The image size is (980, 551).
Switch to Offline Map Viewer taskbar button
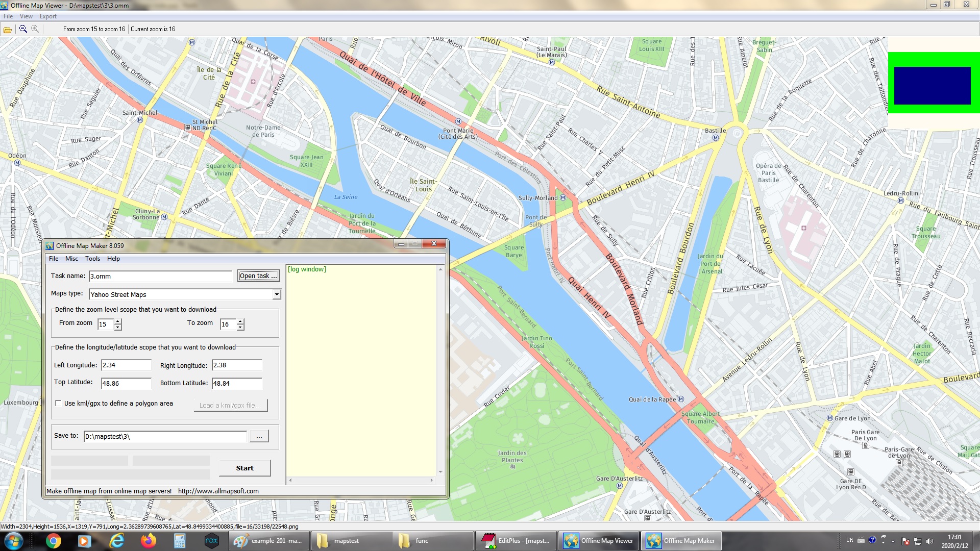click(x=599, y=541)
